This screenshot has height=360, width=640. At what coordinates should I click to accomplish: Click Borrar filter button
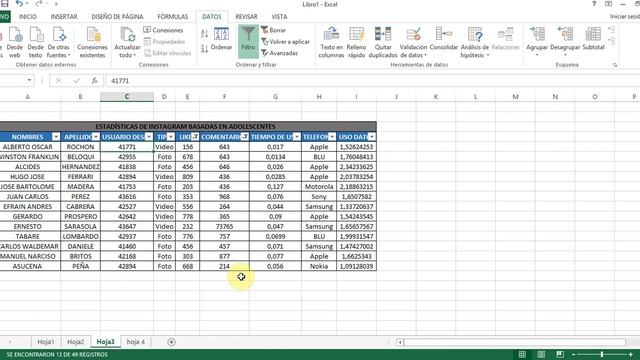273,30
